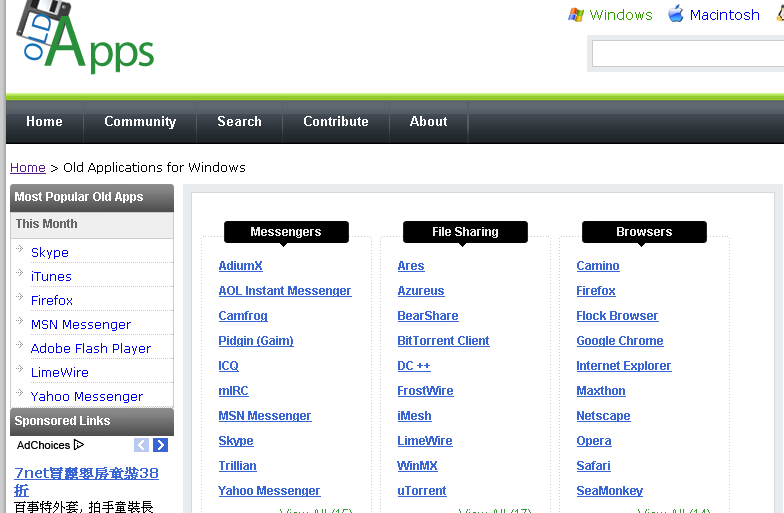Open MSN Messenger in Messengers column

265,416
